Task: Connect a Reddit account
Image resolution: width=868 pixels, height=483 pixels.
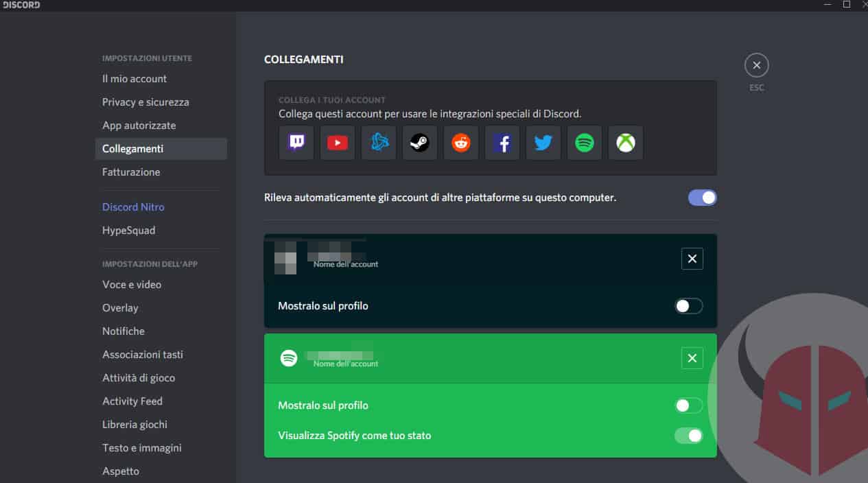Action: tap(461, 143)
